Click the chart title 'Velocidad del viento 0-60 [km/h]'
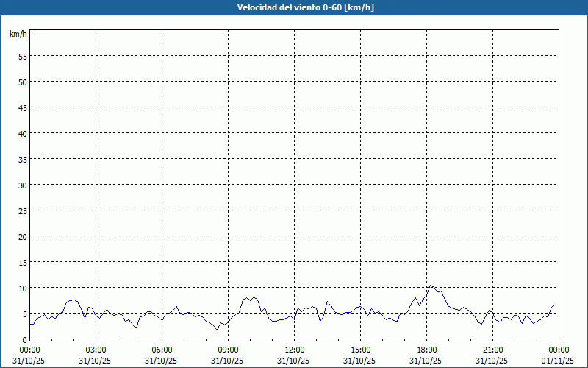Viewport: 588px width, 368px height. (294, 8)
